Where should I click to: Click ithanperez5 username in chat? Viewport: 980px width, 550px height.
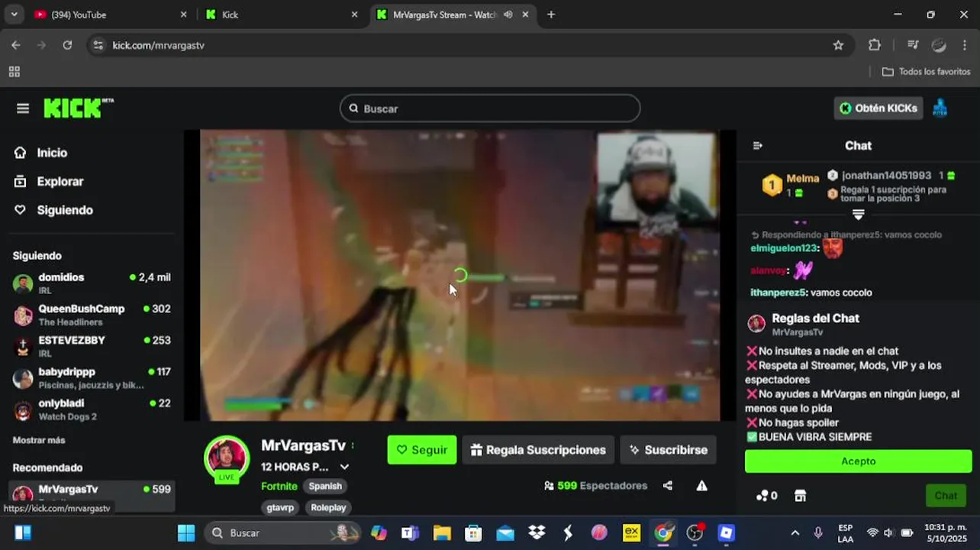(779, 293)
